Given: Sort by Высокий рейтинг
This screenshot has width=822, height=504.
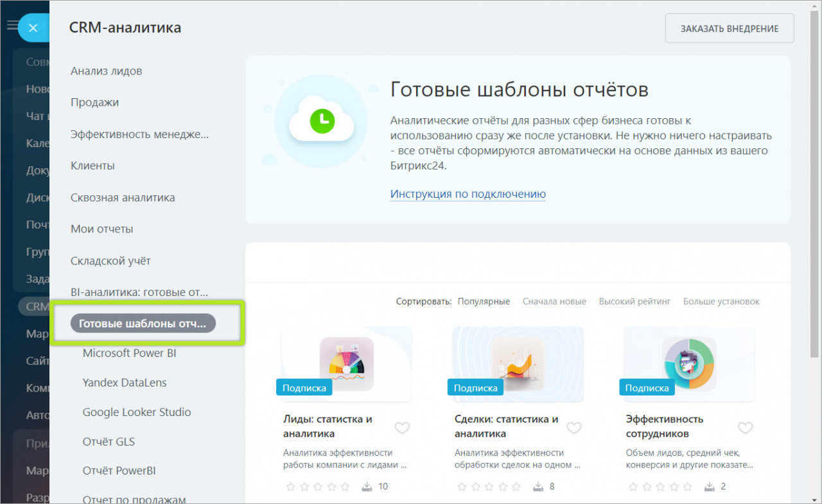Looking at the screenshot, I should (634, 301).
